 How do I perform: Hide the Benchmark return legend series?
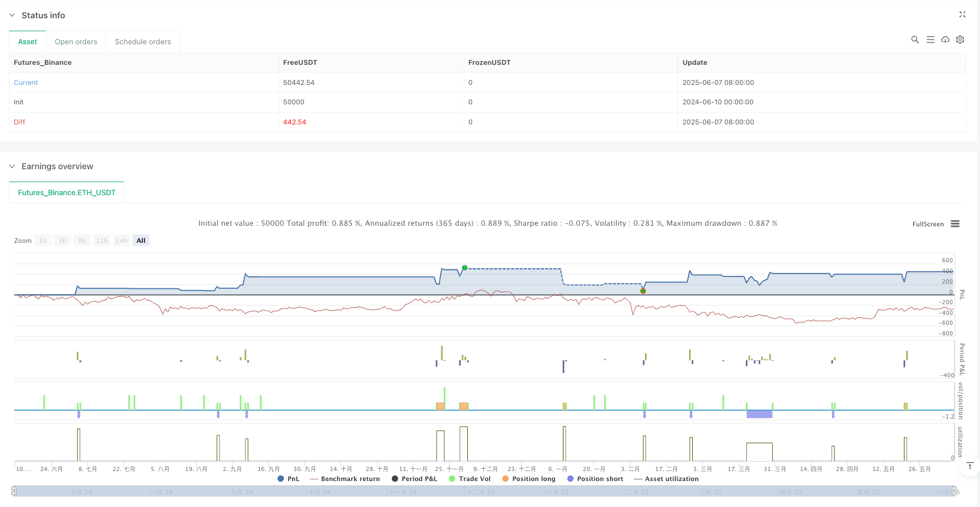click(x=345, y=479)
